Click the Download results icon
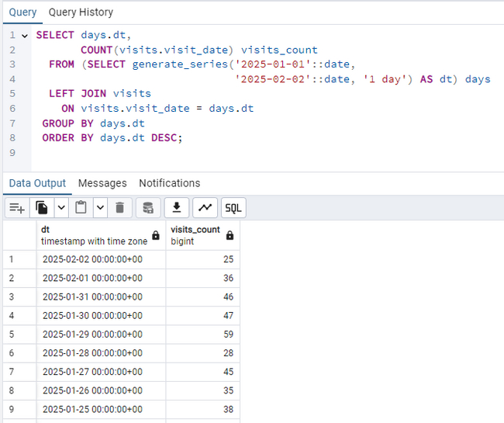Viewport: 504px width, 423px height. point(177,208)
